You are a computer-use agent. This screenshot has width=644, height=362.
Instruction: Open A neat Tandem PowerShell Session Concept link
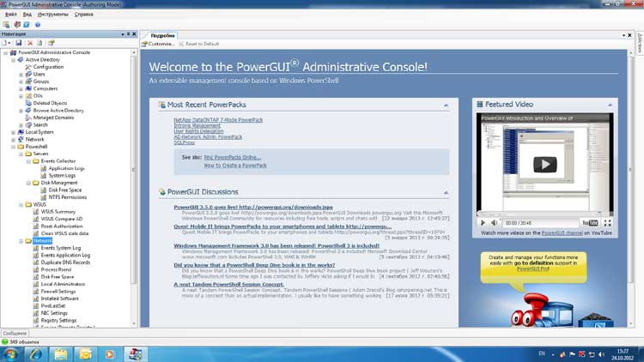point(228,285)
